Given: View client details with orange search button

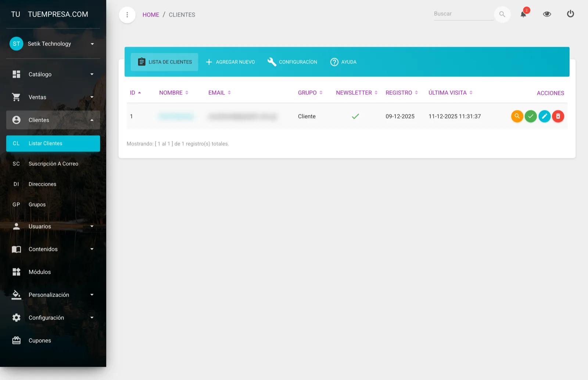Looking at the screenshot, I should [517, 116].
